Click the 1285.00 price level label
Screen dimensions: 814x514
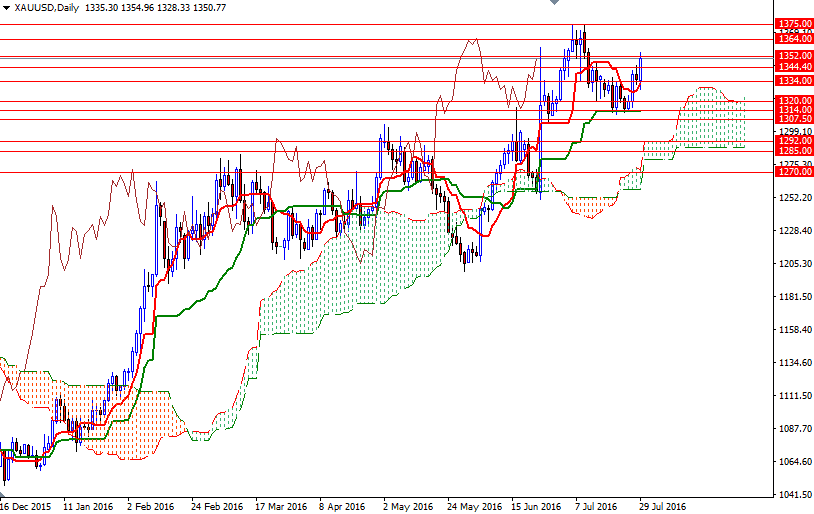pyautogui.click(x=793, y=151)
